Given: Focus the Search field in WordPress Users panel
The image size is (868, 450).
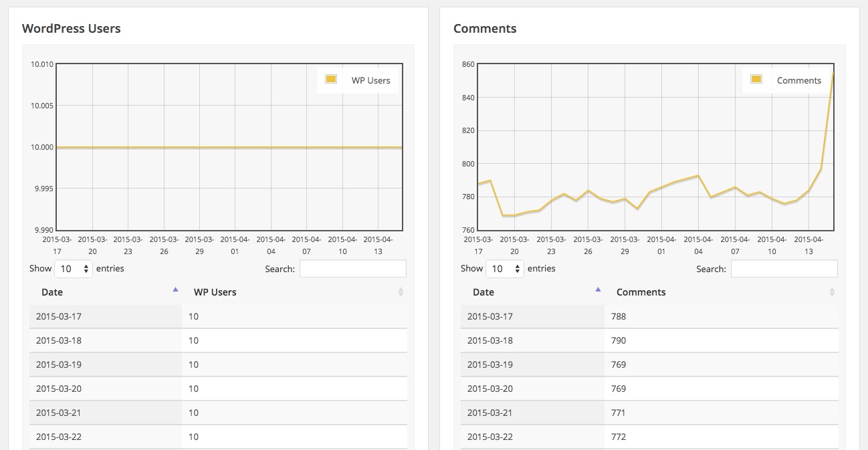Looking at the screenshot, I should [353, 269].
